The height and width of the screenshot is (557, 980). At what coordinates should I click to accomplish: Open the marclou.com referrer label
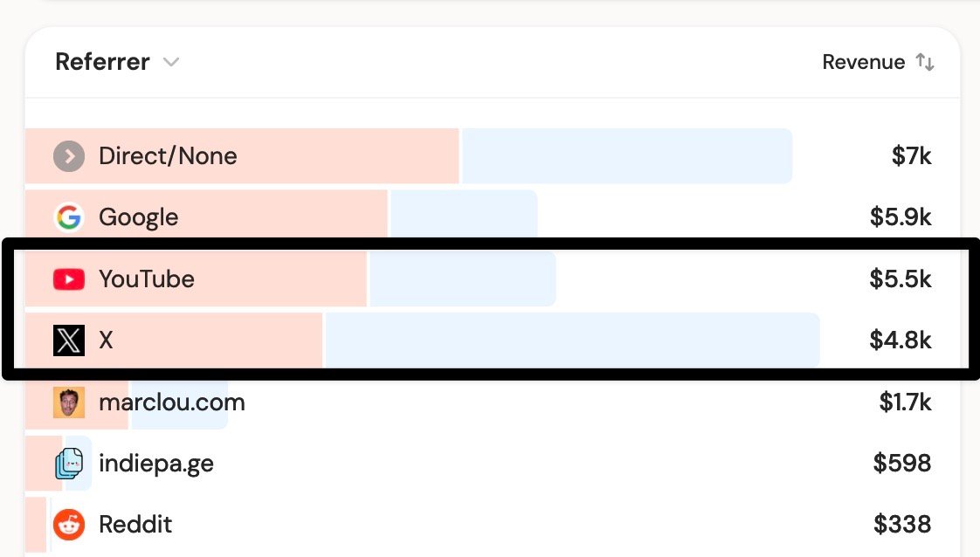pos(172,402)
